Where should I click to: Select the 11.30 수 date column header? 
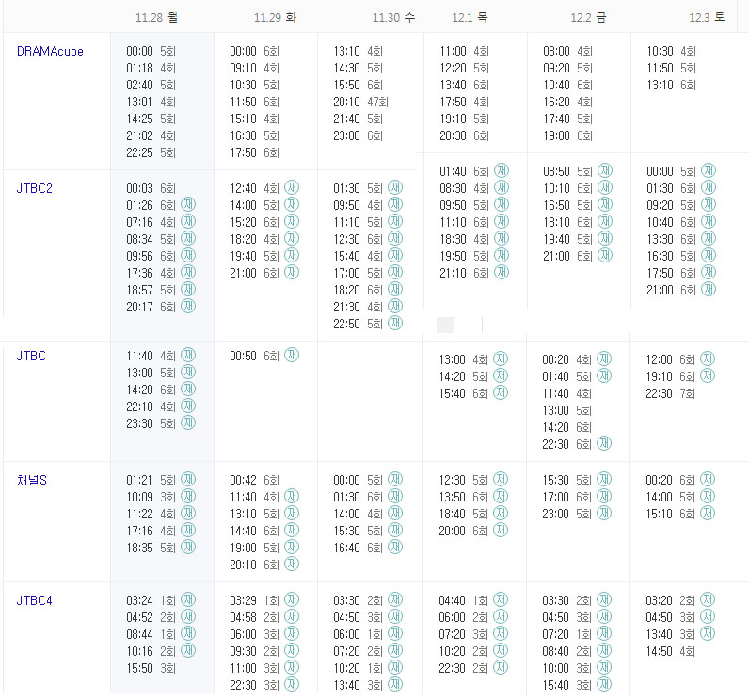tap(393, 18)
